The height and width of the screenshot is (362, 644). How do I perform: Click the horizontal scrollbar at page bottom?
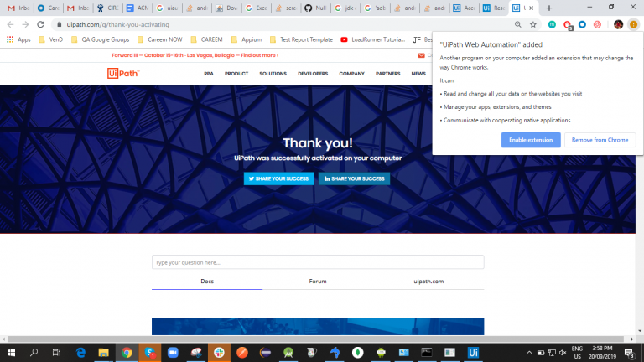click(318, 339)
